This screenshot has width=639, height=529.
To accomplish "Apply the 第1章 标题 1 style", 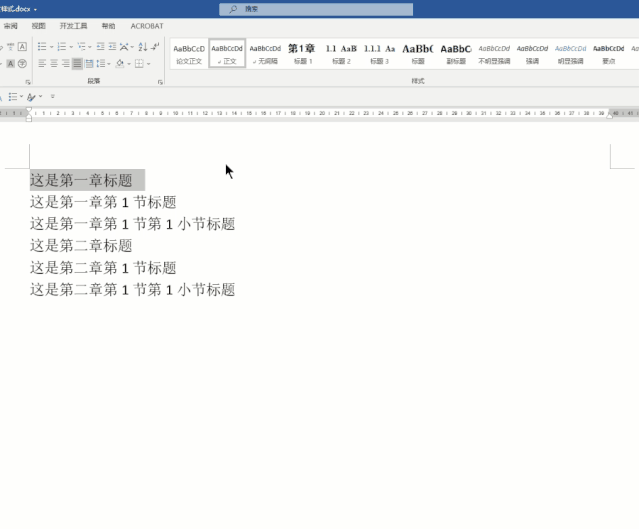I will coord(303,53).
